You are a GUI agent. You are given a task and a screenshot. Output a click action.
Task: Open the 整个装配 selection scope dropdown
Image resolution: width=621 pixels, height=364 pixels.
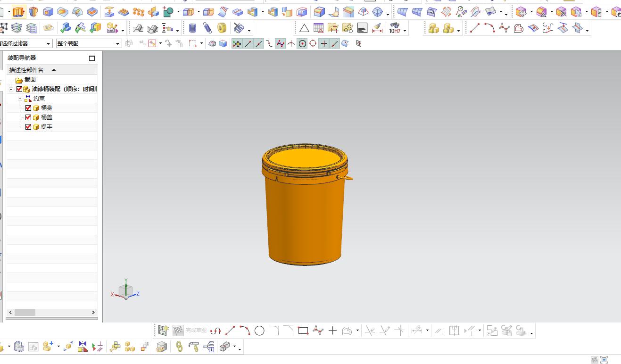pos(89,43)
